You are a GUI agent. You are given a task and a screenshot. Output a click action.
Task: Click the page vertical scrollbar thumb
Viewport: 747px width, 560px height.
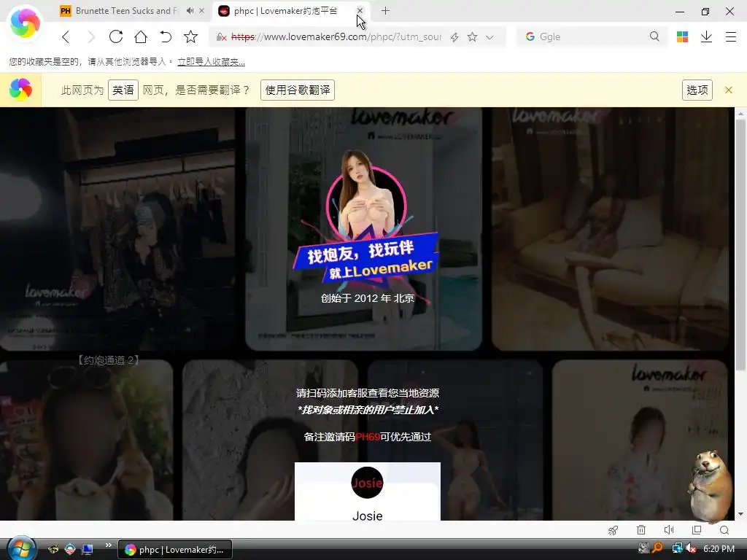740,244
